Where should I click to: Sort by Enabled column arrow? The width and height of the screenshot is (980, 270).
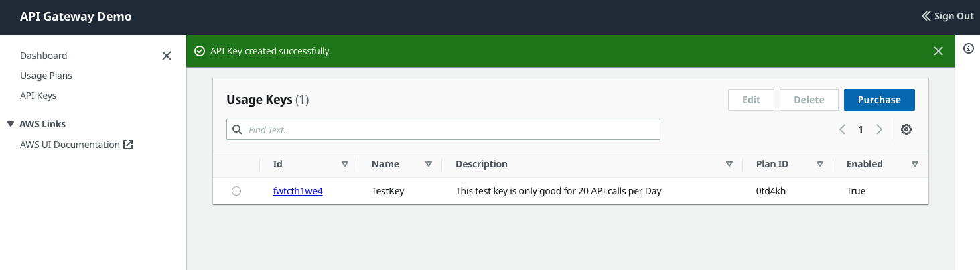915,164
